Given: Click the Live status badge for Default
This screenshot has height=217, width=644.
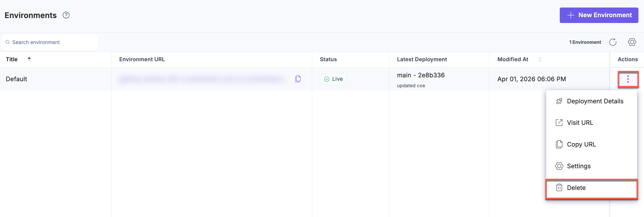Looking at the screenshot, I should (x=333, y=79).
